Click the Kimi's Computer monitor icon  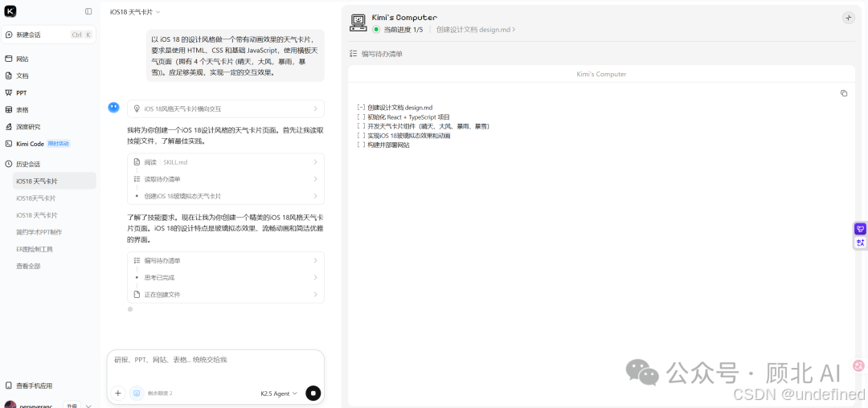[358, 22]
